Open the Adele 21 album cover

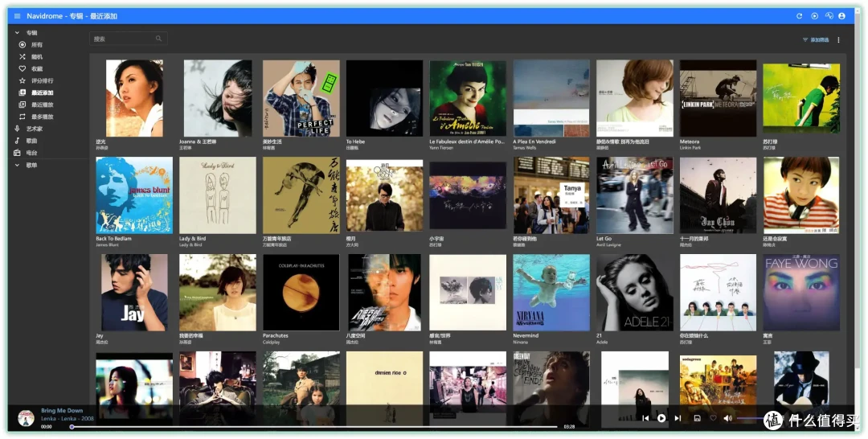pyautogui.click(x=635, y=293)
